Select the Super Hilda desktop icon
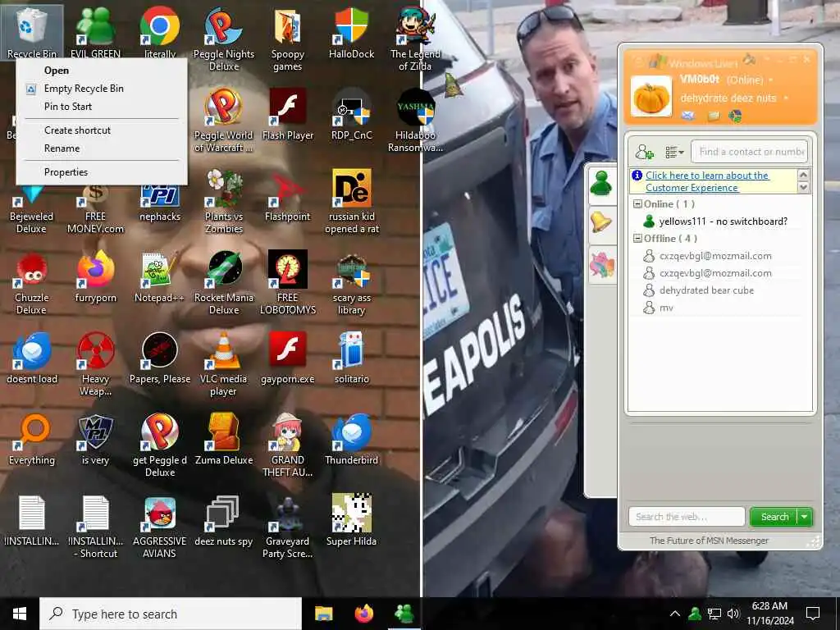 tap(351, 521)
